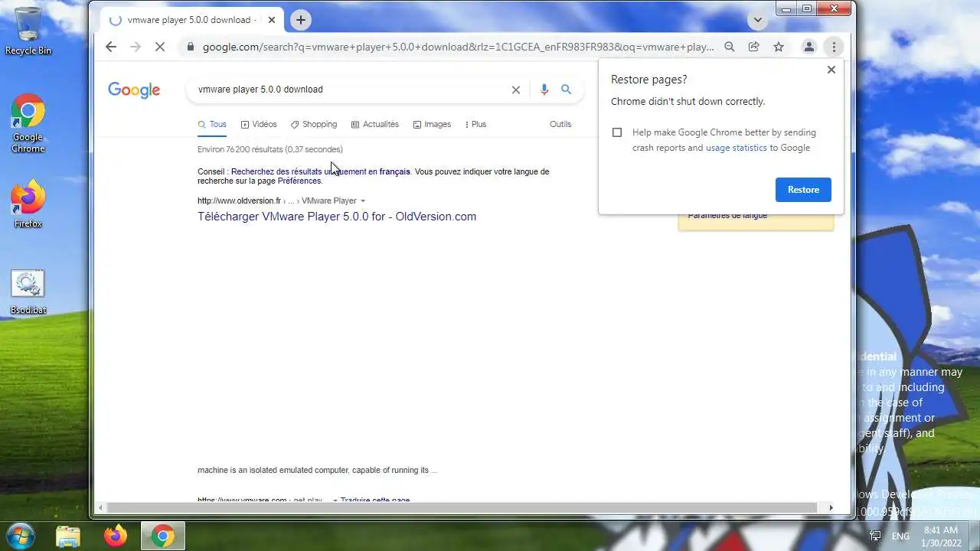
Task: Open site info via the padlock icon
Action: point(191,47)
